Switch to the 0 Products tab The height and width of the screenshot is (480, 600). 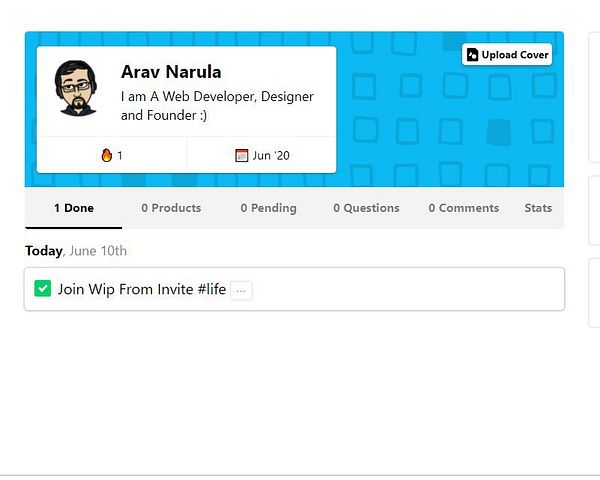[x=171, y=208]
